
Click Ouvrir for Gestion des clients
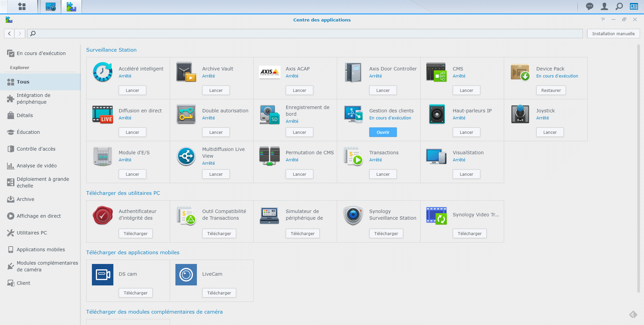(x=383, y=132)
